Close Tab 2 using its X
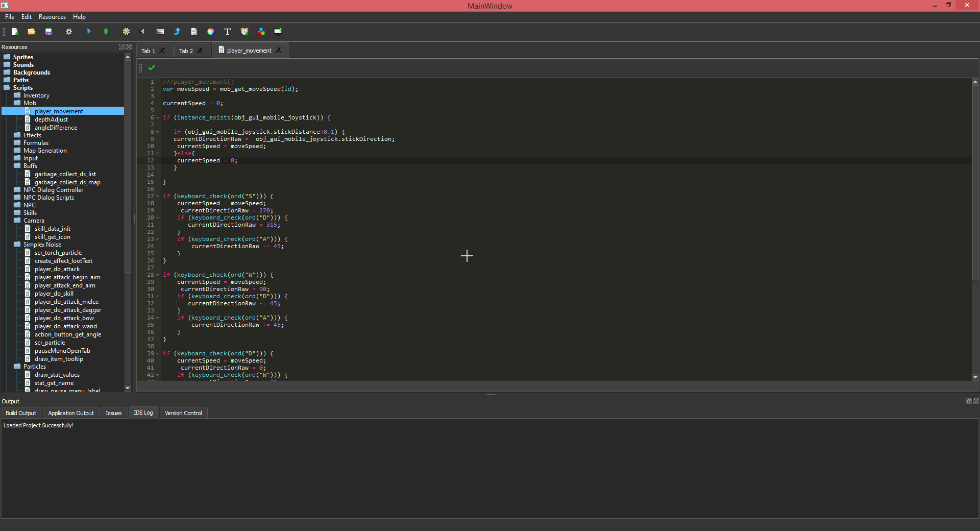The image size is (980, 531). click(200, 51)
